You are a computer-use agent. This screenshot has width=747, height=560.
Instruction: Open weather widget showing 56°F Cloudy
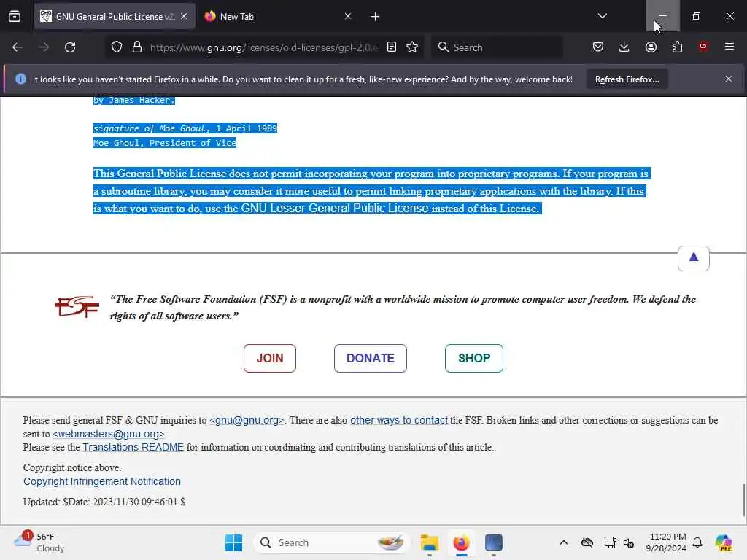coord(39,542)
